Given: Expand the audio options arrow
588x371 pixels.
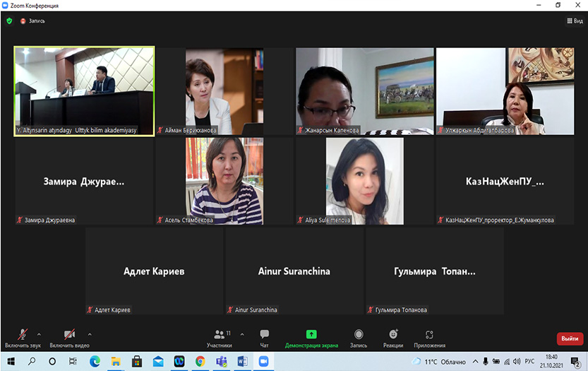Looking at the screenshot, I should point(39,334).
